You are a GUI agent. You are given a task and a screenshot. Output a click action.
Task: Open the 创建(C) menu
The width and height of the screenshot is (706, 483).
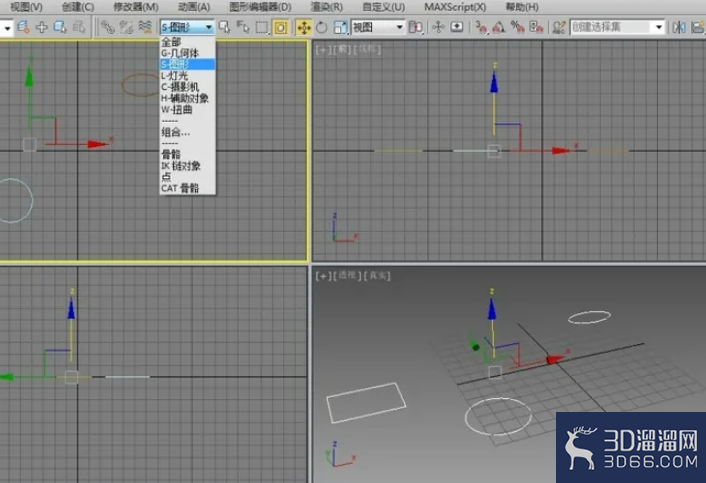tap(78, 7)
